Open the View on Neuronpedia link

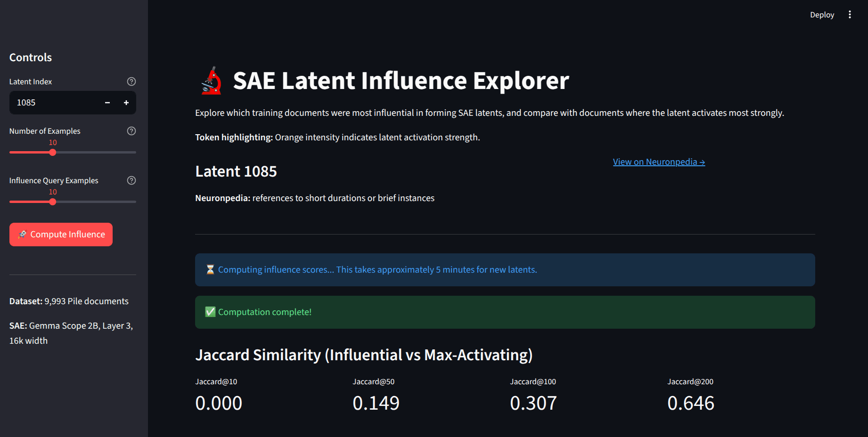[659, 162]
